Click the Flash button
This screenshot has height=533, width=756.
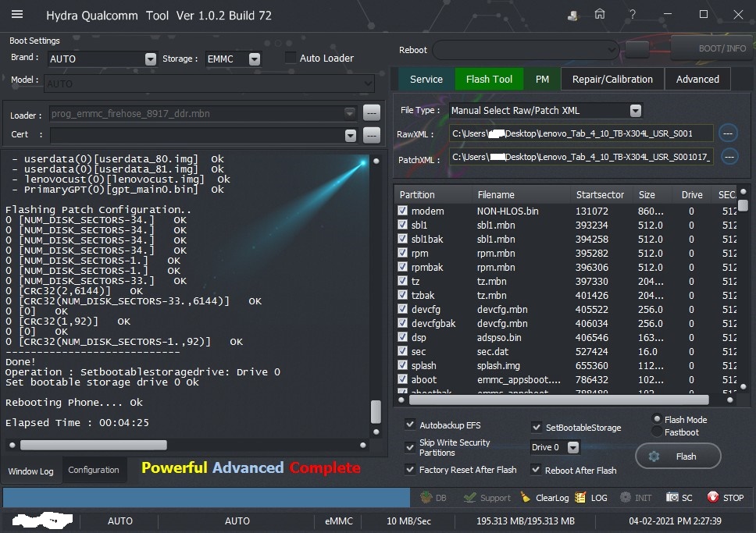[678, 456]
